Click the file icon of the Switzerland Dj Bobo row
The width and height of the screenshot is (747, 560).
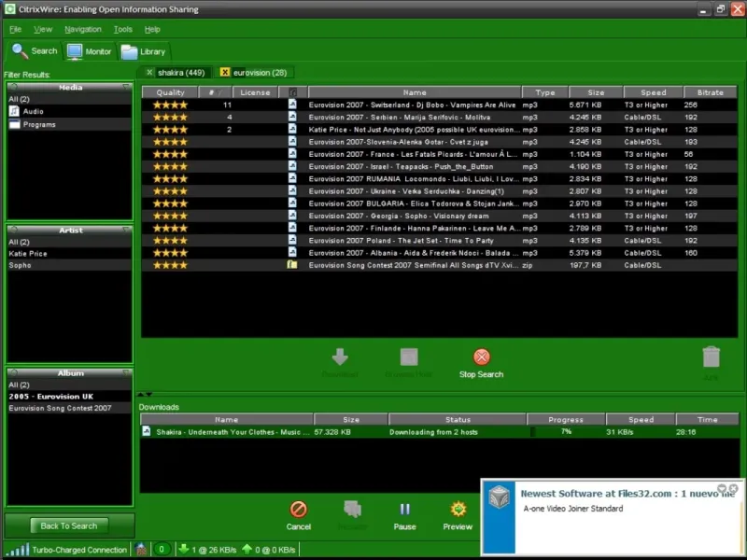pos(292,105)
